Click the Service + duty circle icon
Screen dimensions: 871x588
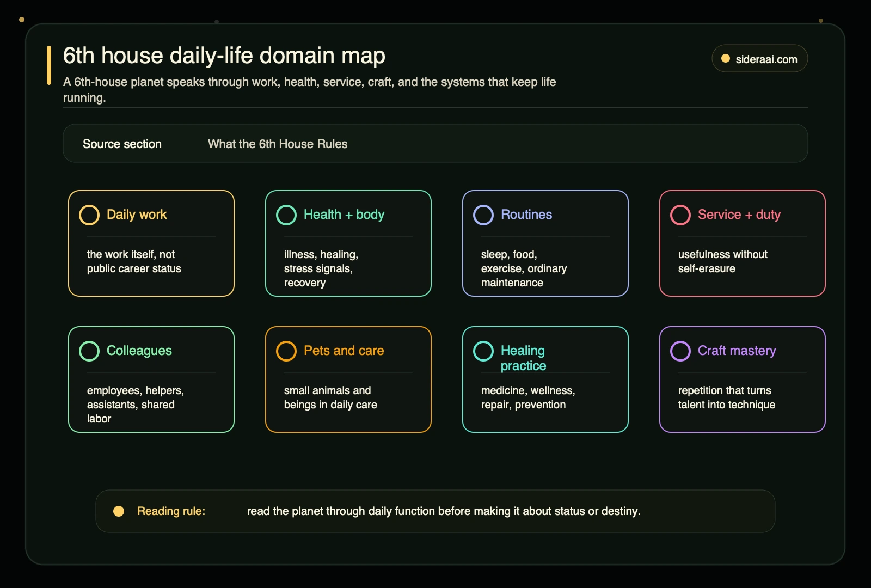point(680,215)
